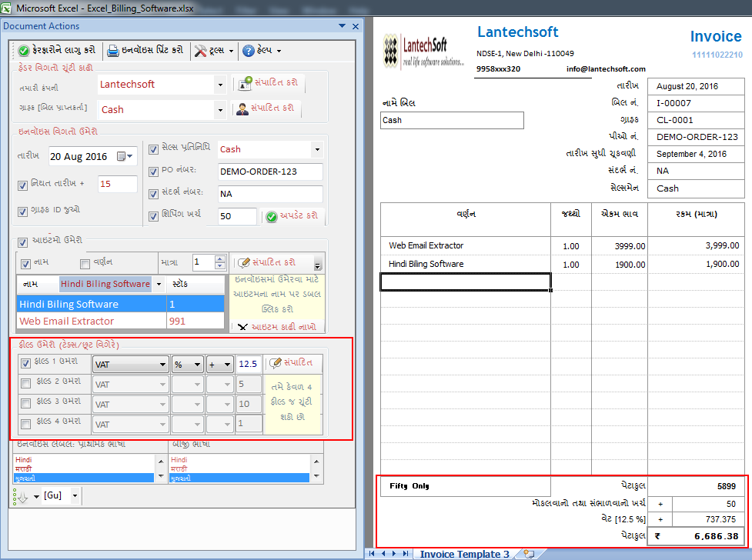This screenshot has width=752, height=560.
Task: Click the field 1 value 12.5 input
Action: click(x=249, y=364)
